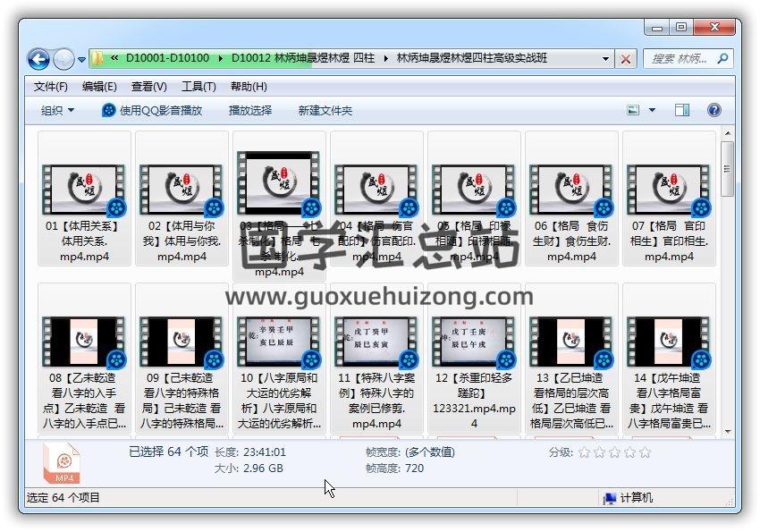Click the scrollbar down arrow
This screenshot has width=760, height=532.
pos(728,431)
